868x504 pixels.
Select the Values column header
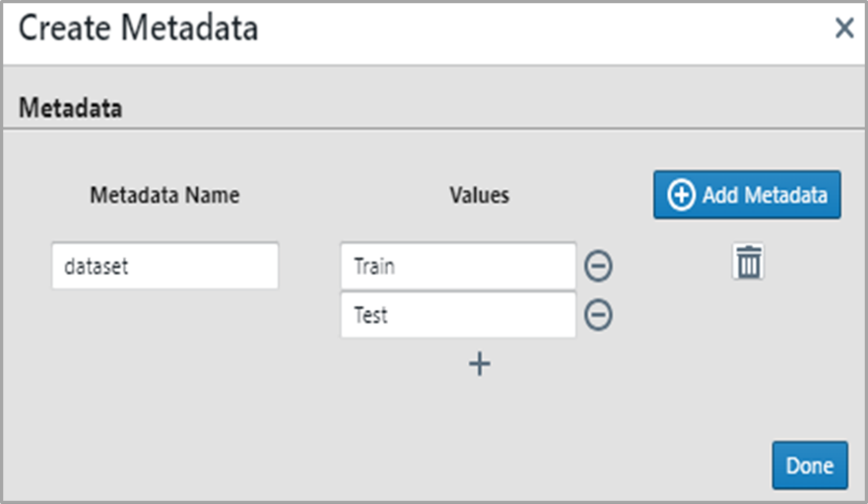tap(479, 195)
